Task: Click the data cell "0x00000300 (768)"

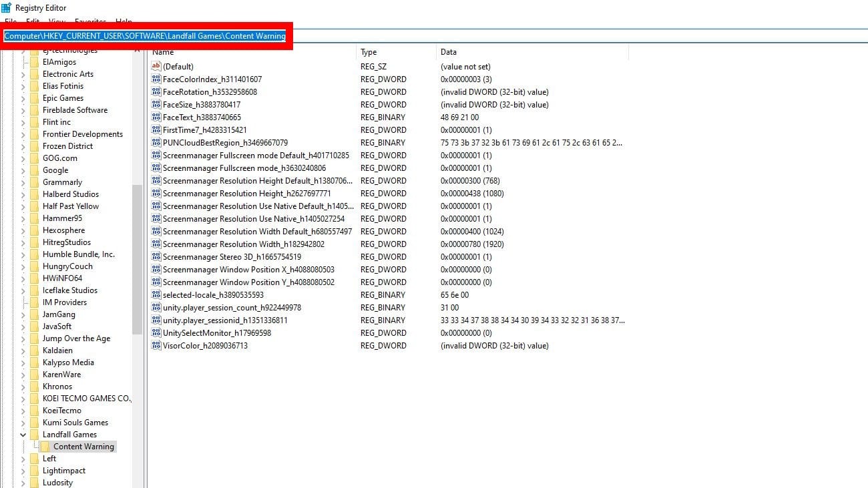Action: [x=470, y=181]
